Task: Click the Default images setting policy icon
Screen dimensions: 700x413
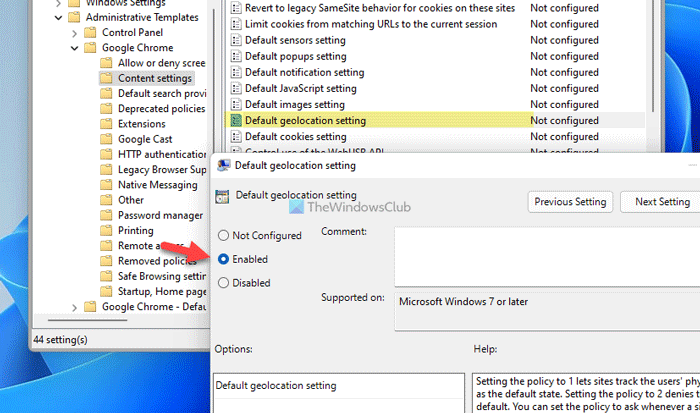Action: click(236, 104)
